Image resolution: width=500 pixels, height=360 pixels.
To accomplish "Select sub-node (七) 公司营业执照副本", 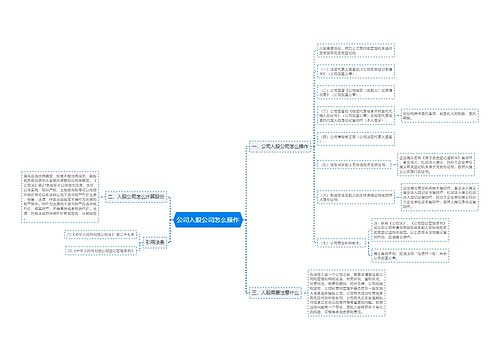I will pyautogui.click(x=341, y=243).
